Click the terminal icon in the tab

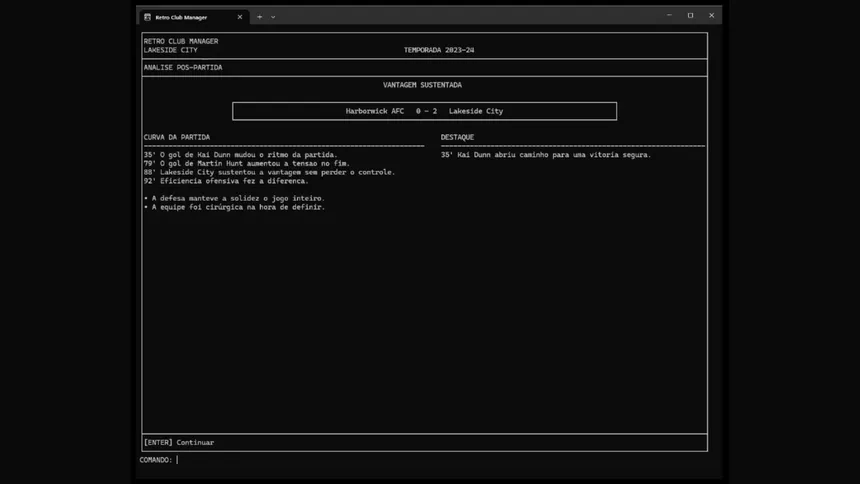tap(148, 17)
